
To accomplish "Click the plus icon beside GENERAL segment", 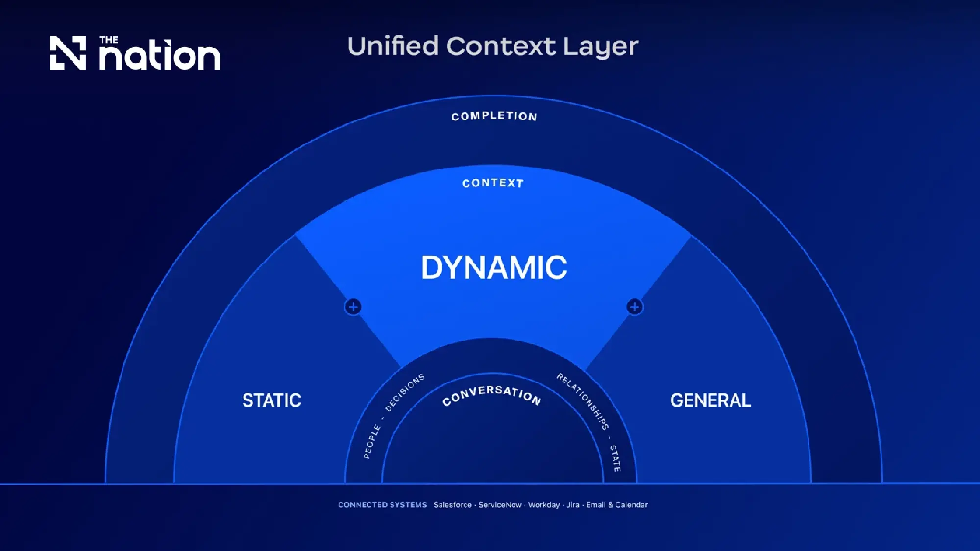I will [x=635, y=307].
